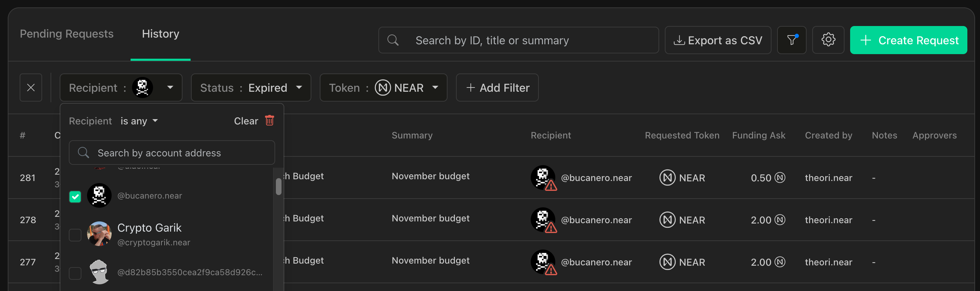Screen dimensions: 980x291
Task: Change 'is any' recipient condition
Action: pos(139,121)
